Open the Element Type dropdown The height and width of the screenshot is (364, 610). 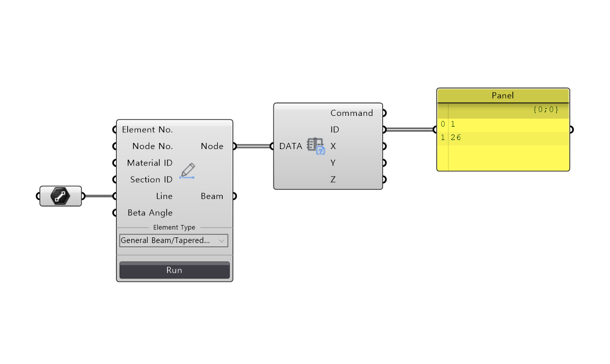[x=174, y=240]
